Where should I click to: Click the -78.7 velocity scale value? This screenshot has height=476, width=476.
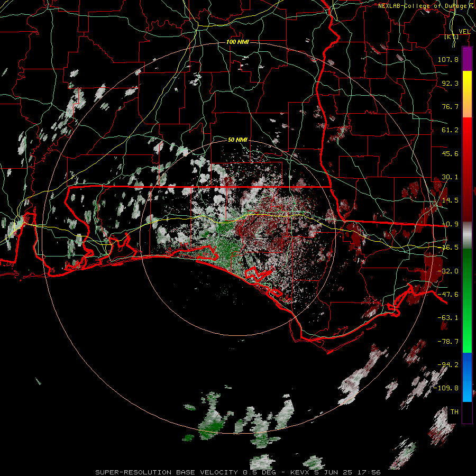pos(448,342)
